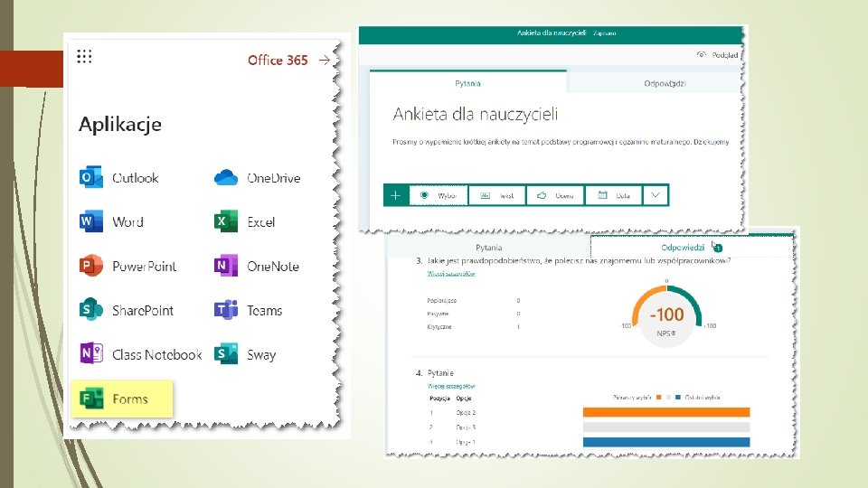The image size is (868, 488).
Task: Click the Tekst question type icon
Action: pyautogui.click(x=485, y=195)
